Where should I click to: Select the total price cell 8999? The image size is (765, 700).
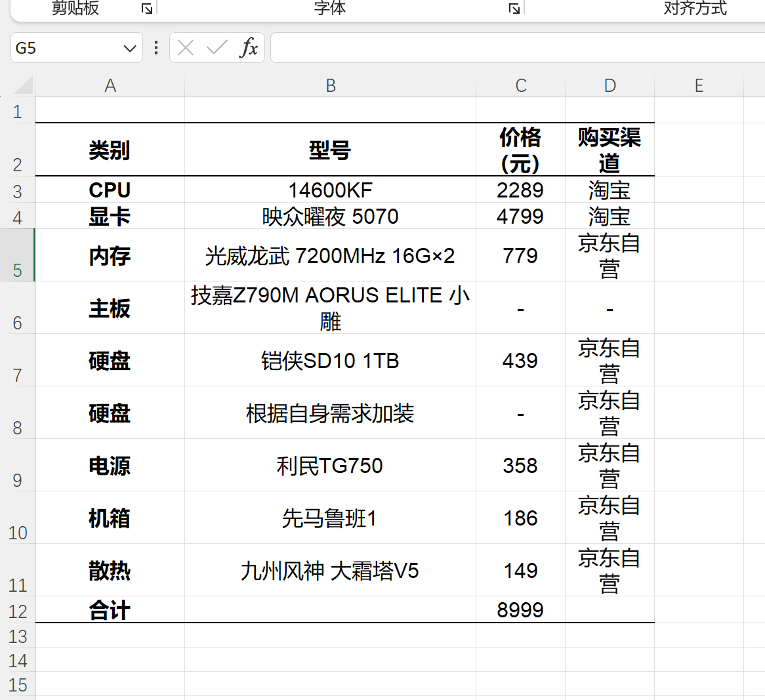click(x=520, y=609)
